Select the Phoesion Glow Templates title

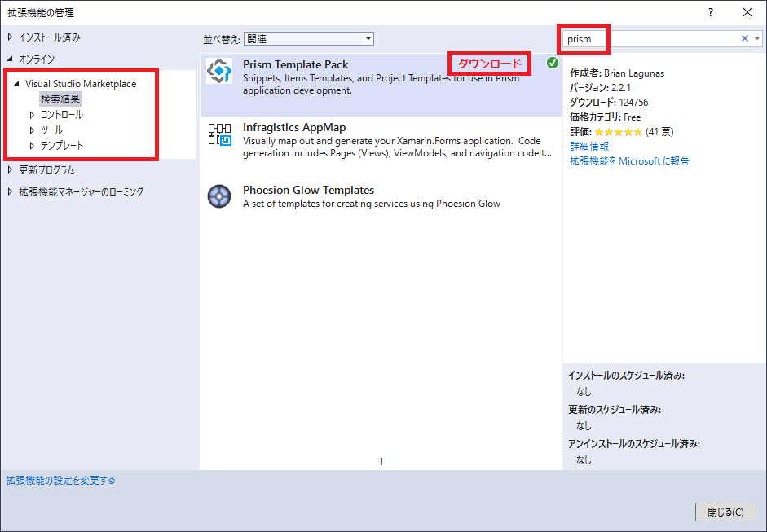pos(308,190)
